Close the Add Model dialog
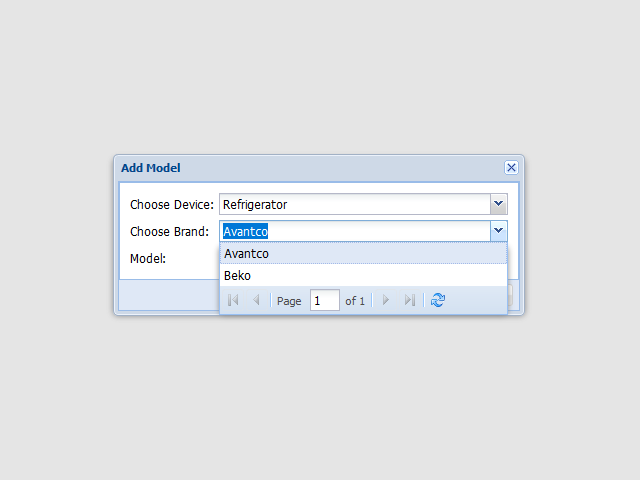Viewport: 640px width, 480px height. click(x=511, y=168)
